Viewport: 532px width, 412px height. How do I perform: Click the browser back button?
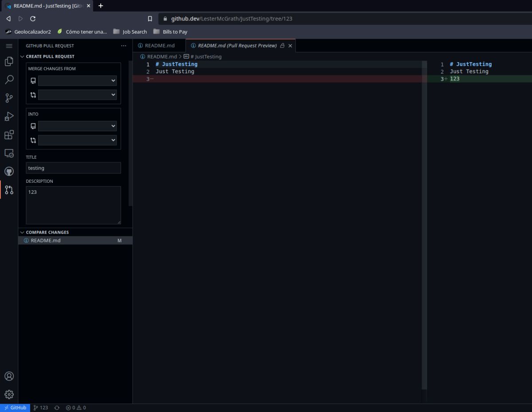click(x=8, y=19)
